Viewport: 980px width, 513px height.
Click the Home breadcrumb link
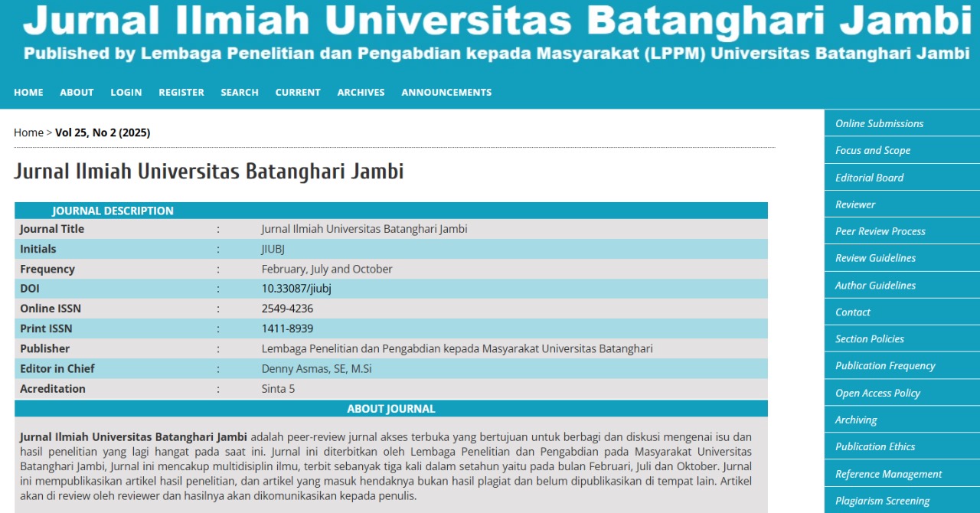pyautogui.click(x=28, y=132)
